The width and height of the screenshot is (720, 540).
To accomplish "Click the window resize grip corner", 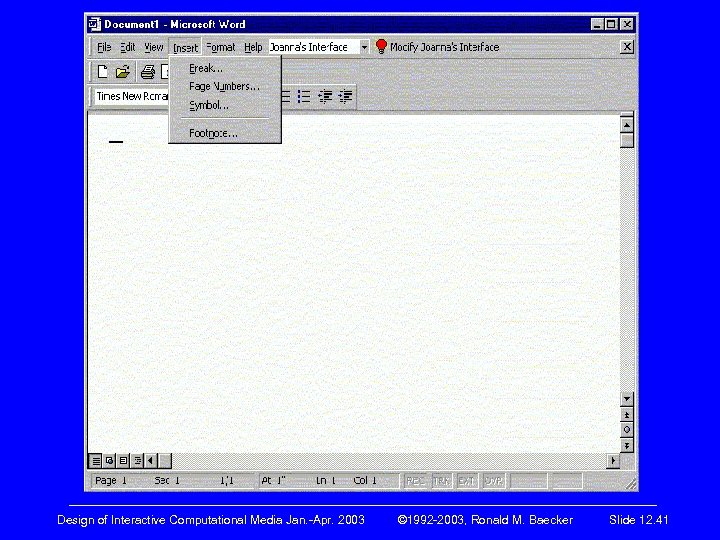I will point(631,484).
